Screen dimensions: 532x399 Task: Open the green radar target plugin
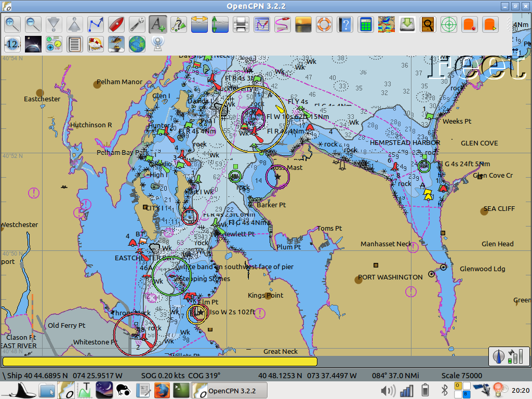[x=449, y=24]
